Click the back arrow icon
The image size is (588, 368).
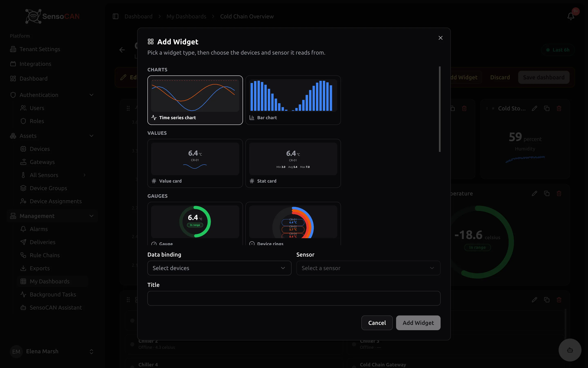point(122,50)
